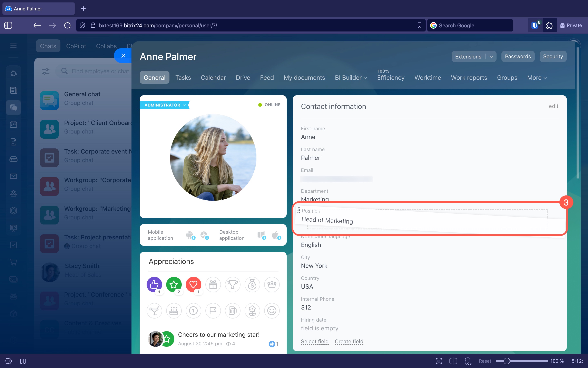Viewport: 588px width, 368px height.
Task: Open the Calendar profile tab
Action: pos(213,78)
